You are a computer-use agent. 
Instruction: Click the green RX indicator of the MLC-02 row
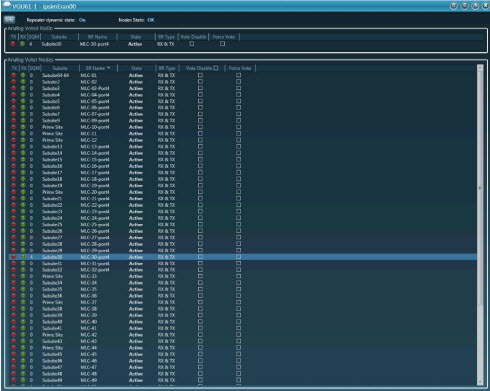23,82
